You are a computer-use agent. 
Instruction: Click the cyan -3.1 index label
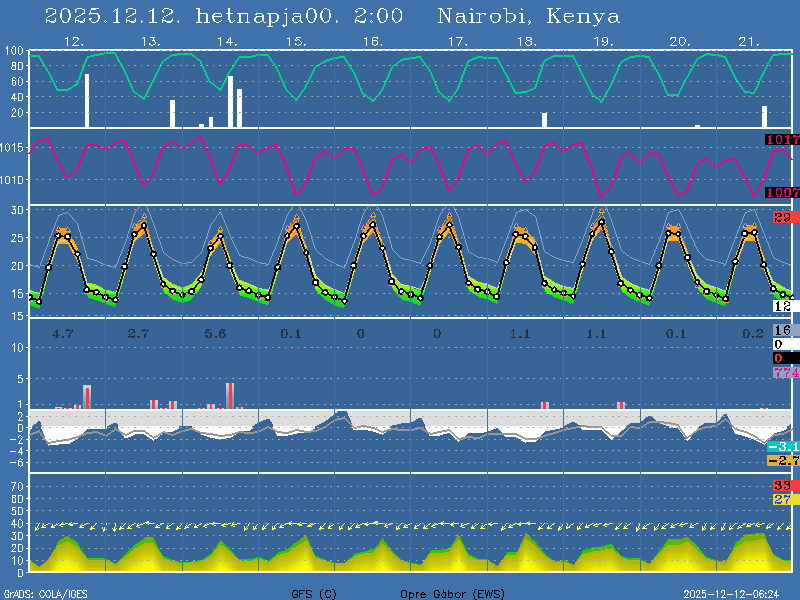pos(782,446)
